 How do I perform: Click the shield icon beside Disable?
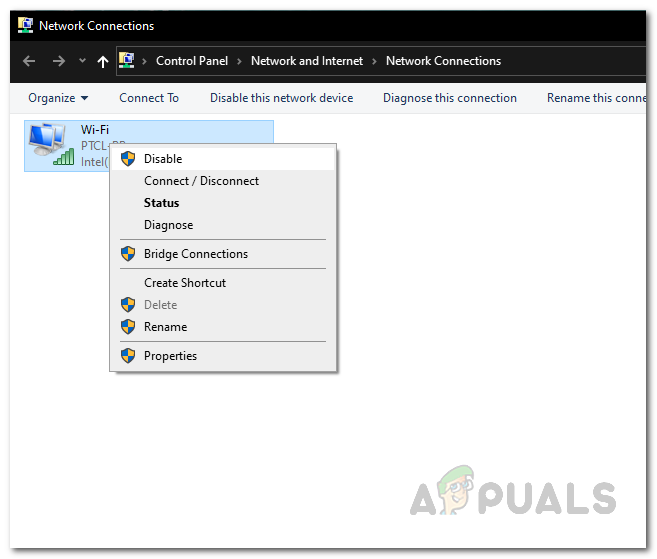(128, 159)
